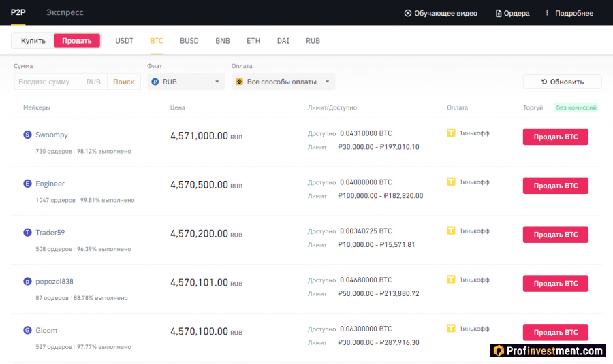Open Engineer maker profile link
The height and width of the screenshot is (364, 613).
pos(50,184)
